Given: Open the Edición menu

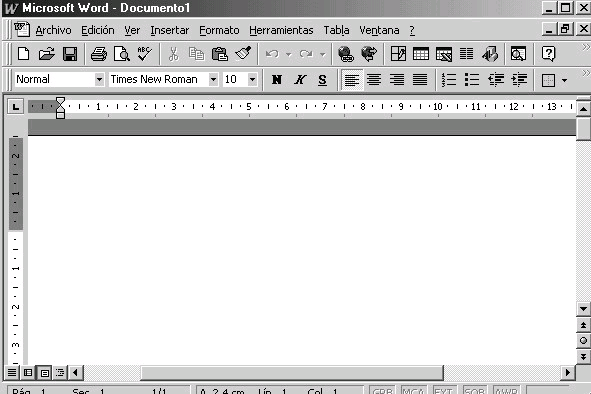Looking at the screenshot, I should pos(98,30).
